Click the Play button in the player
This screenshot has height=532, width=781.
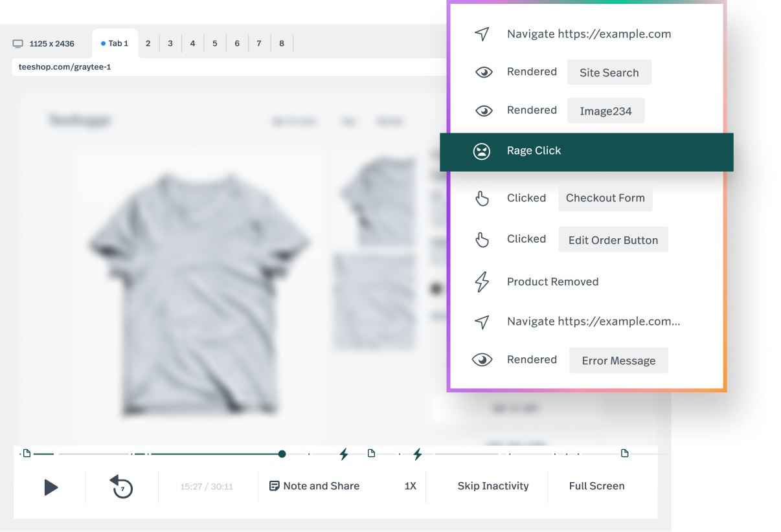tap(51, 487)
